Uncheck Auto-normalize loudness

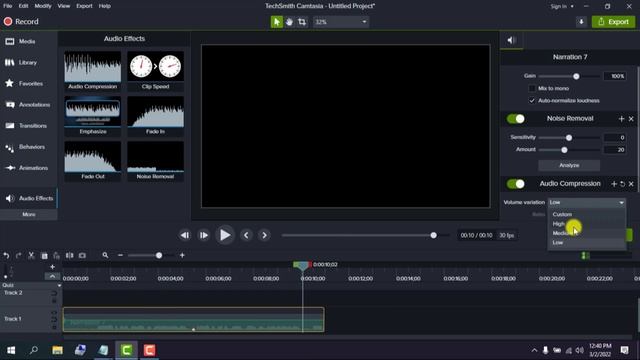[532, 100]
